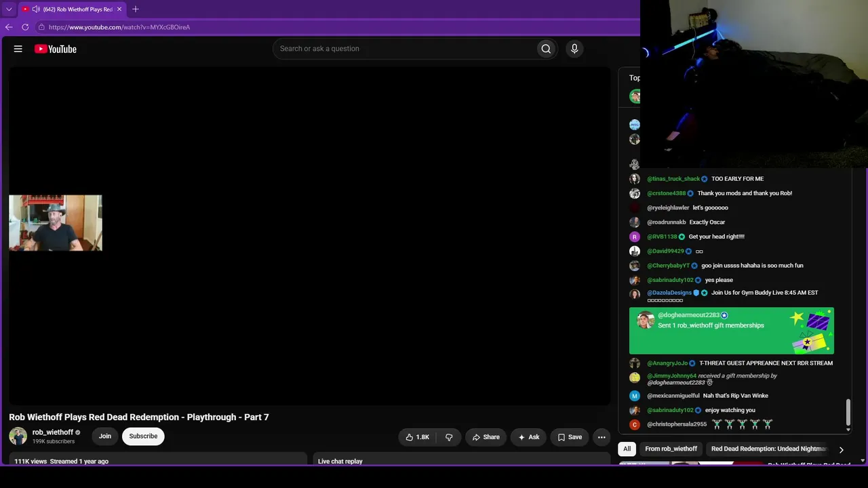Image resolution: width=868 pixels, height=488 pixels.
Task: Click the "199K subscribers" text
Action: click(54, 442)
